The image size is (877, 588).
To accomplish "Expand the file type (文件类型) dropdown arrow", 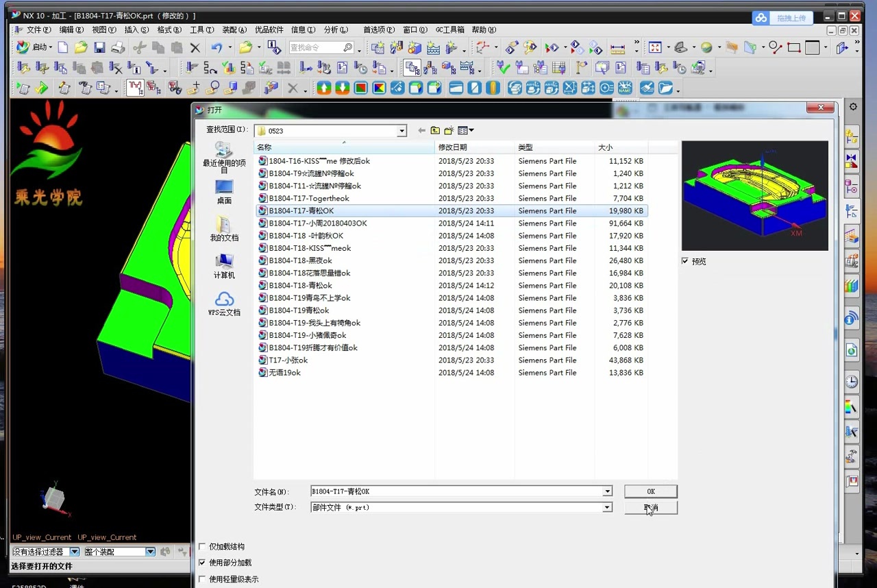I will 607,507.
